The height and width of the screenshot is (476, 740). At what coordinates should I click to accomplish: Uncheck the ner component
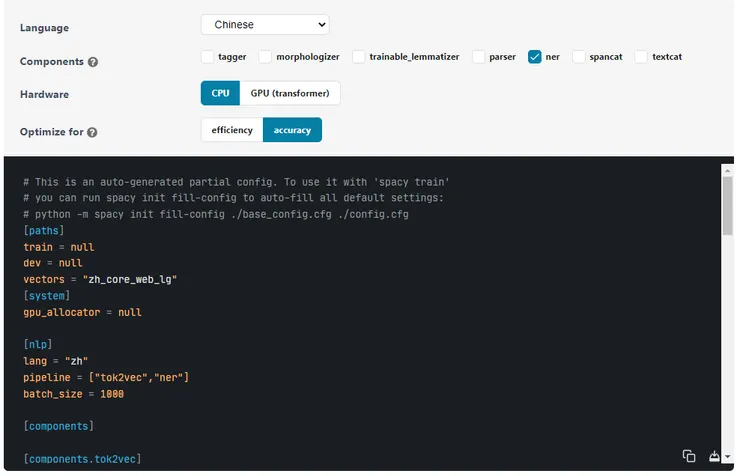pyautogui.click(x=535, y=57)
